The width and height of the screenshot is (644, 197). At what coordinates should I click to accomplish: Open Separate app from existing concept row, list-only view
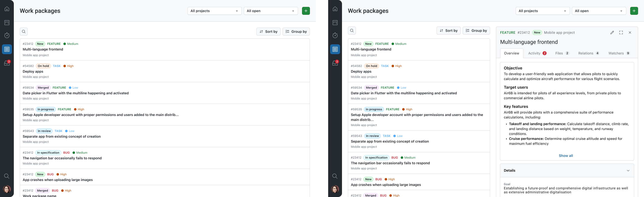pyautogui.click(x=165, y=136)
